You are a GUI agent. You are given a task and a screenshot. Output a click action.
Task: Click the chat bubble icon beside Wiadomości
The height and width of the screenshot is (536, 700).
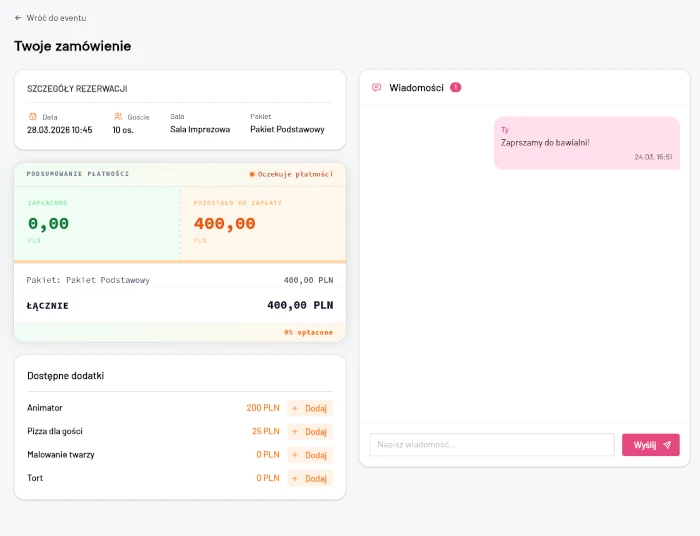[x=376, y=88]
